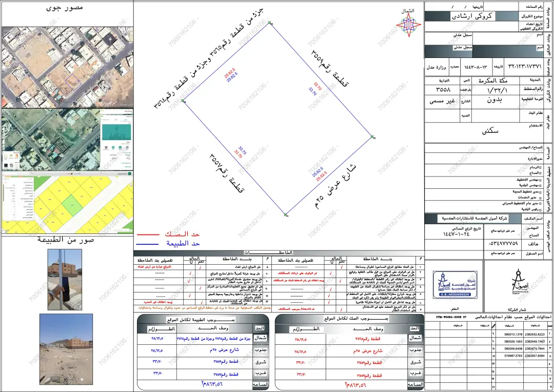Click the blue company stamp with C.R. number
The height and width of the screenshot is (392, 554).
click(454, 285)
